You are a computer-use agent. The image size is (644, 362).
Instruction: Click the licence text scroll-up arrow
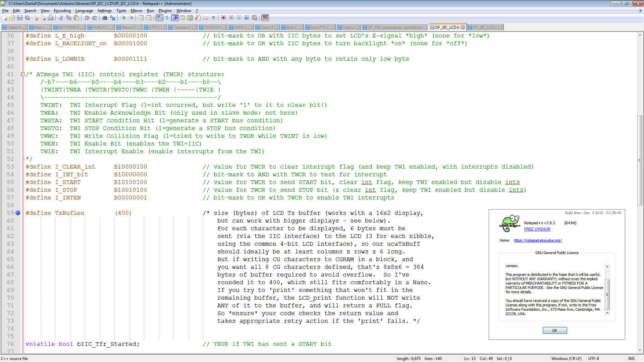(x=607, y=266)
